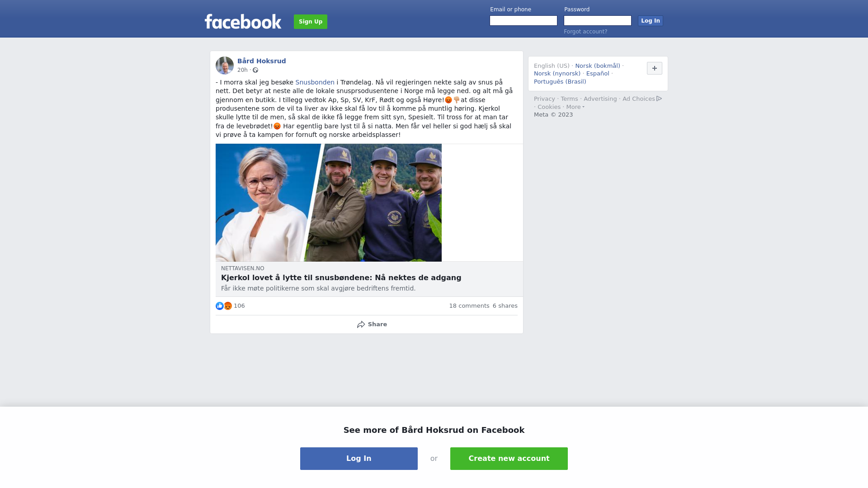Click Log In in the header
This screenshot has width=868, height=488.
coord(651,21)
